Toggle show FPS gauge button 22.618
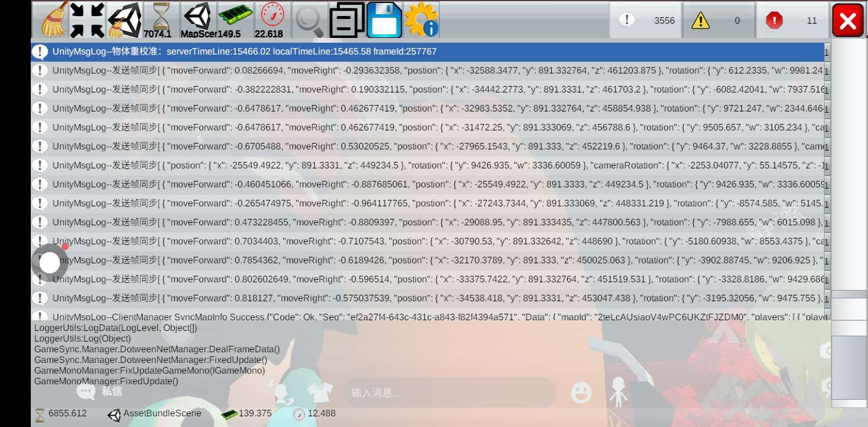The width and height of the screenshot is (868, 427). [x=272, y=20]
